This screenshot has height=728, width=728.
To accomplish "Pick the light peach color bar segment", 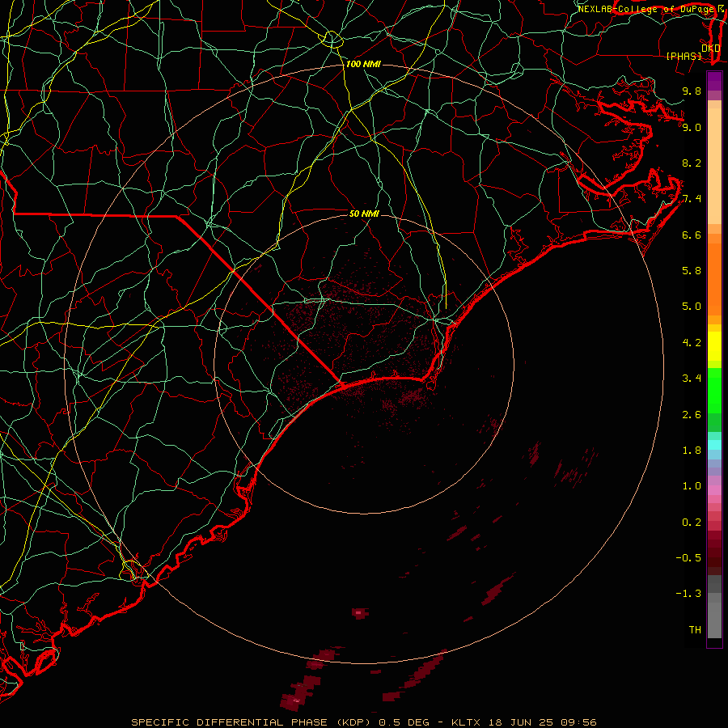I will pos(714,166).
